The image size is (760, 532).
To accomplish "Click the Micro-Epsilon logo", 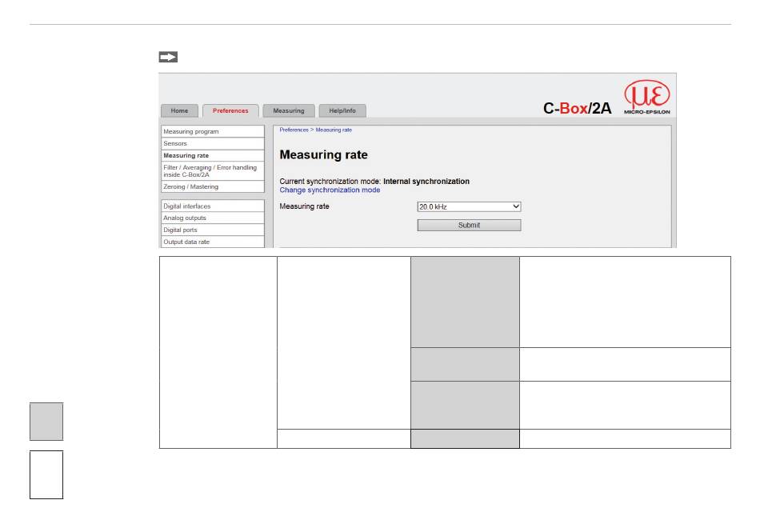I will pyautogui.click(x=647, y=97).
